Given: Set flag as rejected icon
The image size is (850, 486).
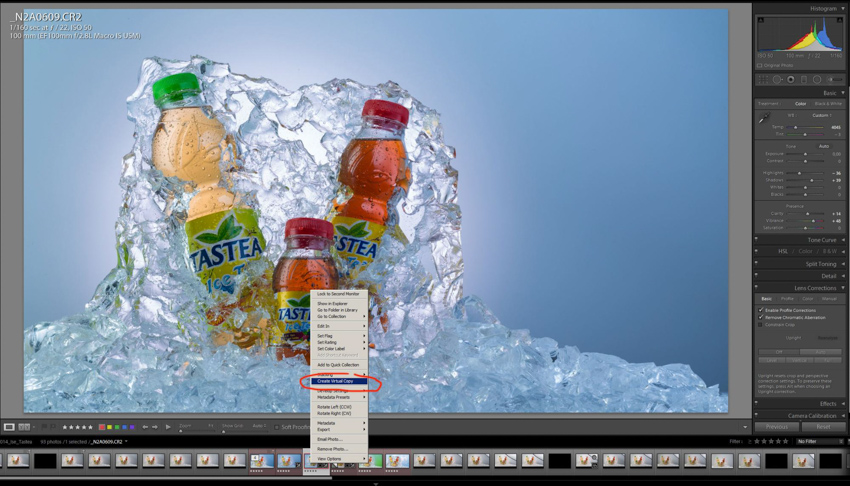Looking at the screenshot, I should click(53, 427).
